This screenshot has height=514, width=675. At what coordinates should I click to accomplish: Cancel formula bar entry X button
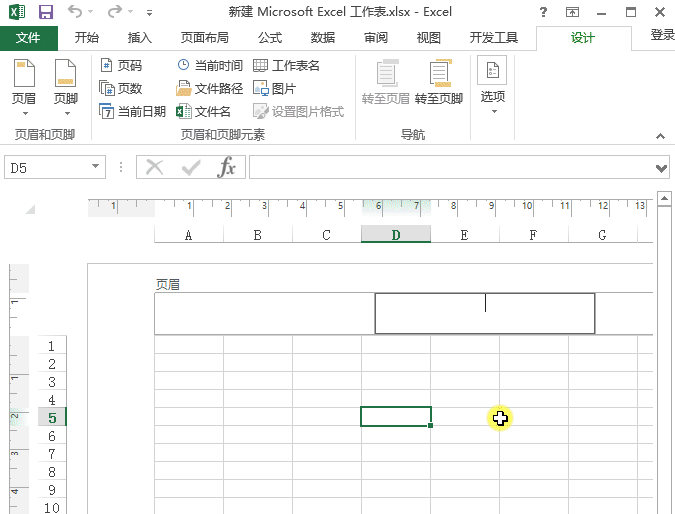point(155,167)
